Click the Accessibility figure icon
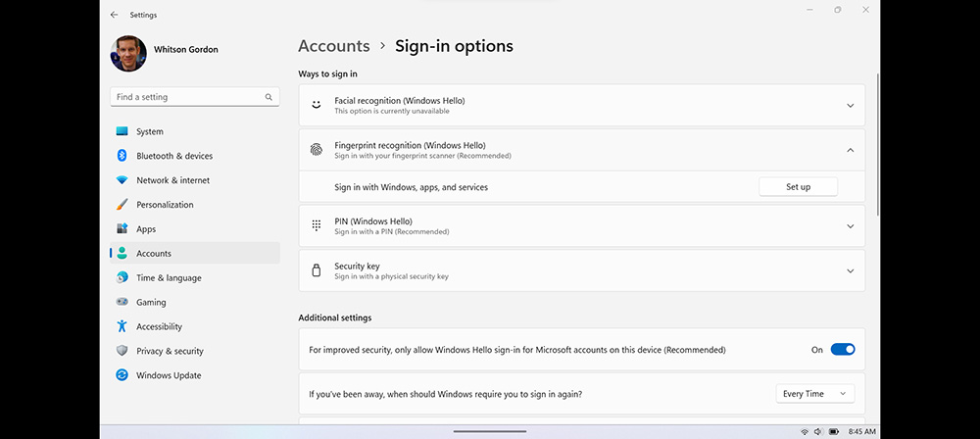Screen dimensions: 980x439 122,326
